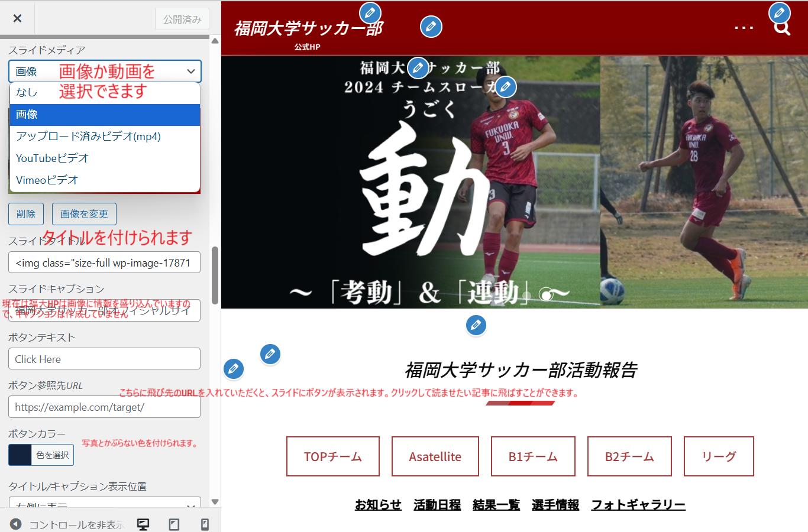Choose the 画像 option in the dropdown list
This screenshot has height=532, width=808.
point(105,115)
